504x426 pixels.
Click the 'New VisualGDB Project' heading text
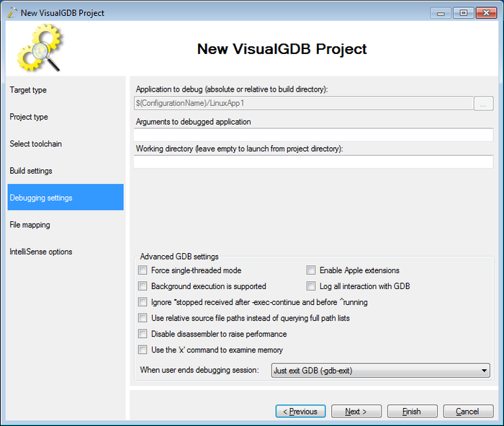282,49
